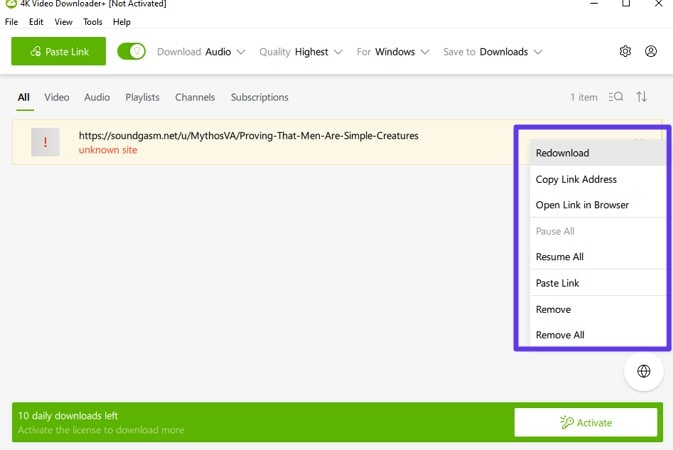Screen dimensions: 673x450
Task: Open the user account icon
Action: [651, 52]
